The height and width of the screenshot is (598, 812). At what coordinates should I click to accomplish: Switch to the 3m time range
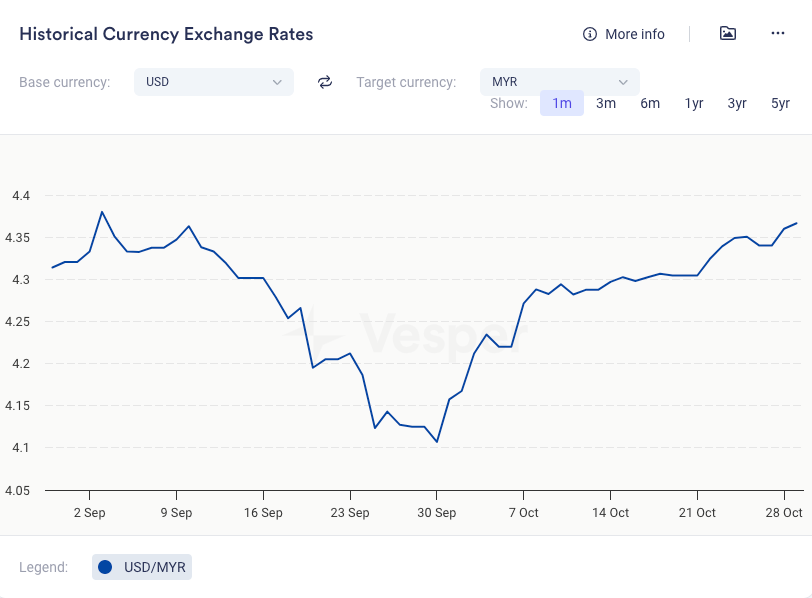(606, 103)
